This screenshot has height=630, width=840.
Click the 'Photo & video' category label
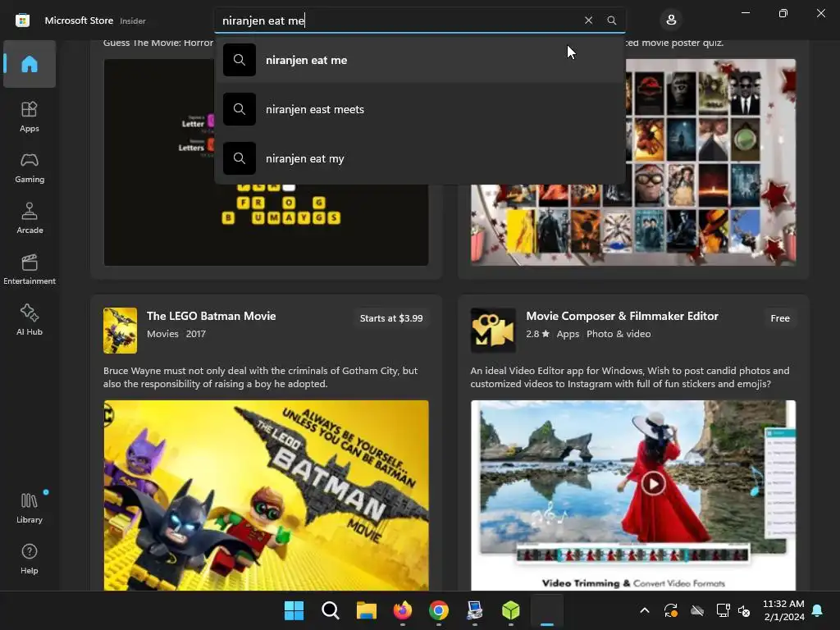(x=619, y=334)
